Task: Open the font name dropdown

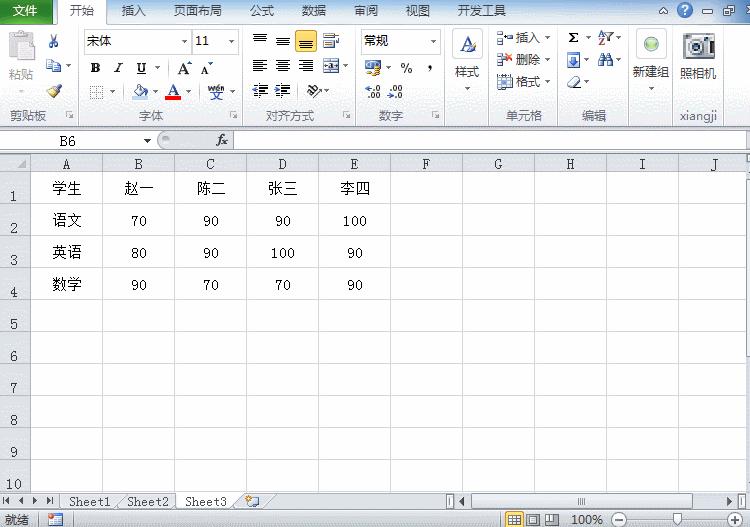Action: [184, 42]
